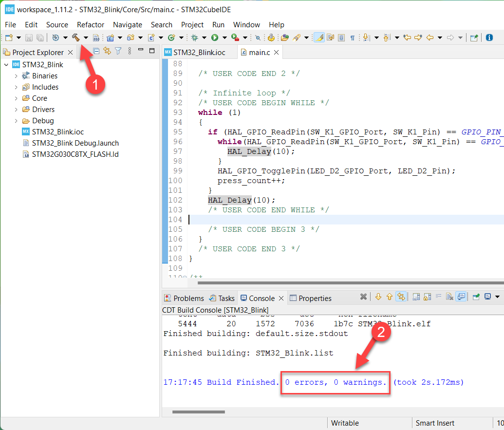
Task: Open the Project Explorer filter icon
Action: (x=118, y=51)
